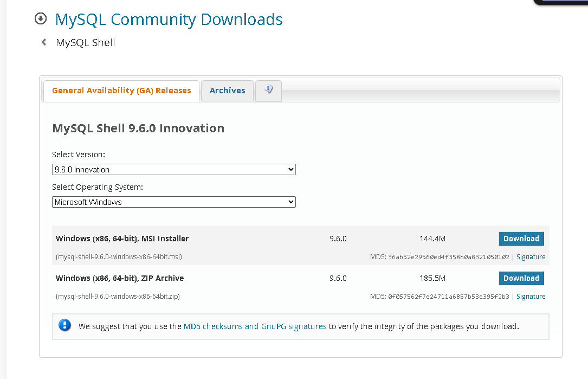The image size is (588, 379).
Task: Click the Windows (x86, 64-bit), MSI Installer title
Action: [x=122, y=239]
